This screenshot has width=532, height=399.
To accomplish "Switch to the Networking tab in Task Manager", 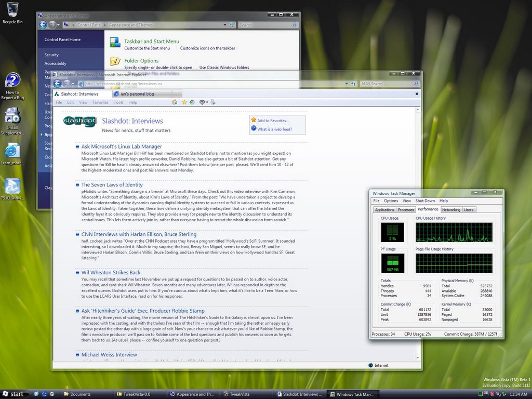I will point(450,210).
